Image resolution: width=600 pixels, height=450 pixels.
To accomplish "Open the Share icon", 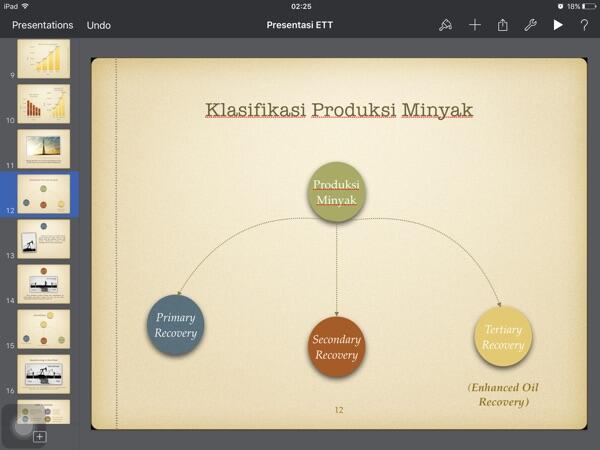I will 502,25.
